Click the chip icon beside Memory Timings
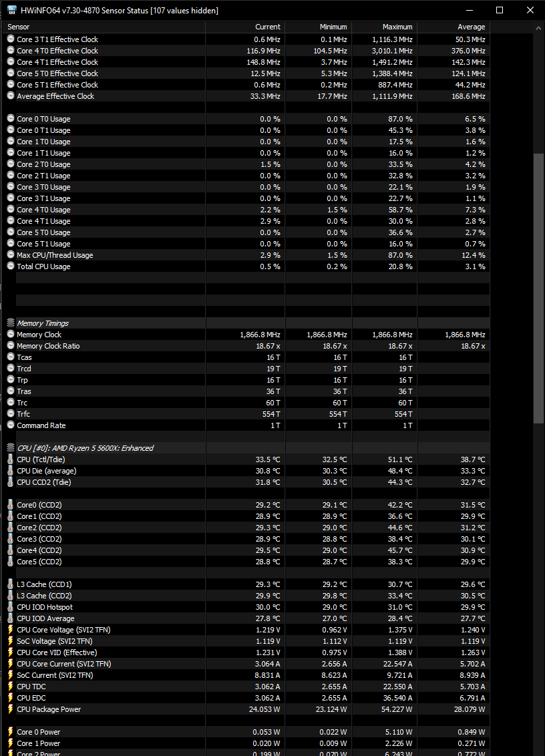 coord(11,323)
